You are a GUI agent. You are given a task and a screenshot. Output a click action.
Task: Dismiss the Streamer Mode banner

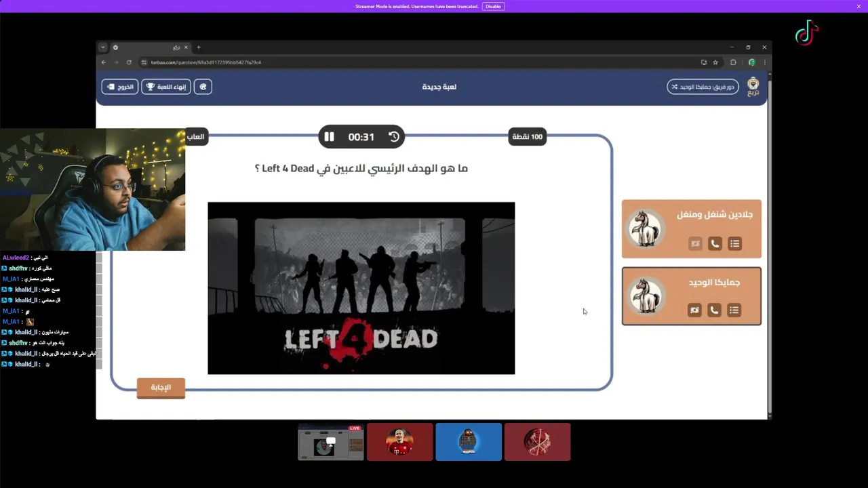(859, 6)
